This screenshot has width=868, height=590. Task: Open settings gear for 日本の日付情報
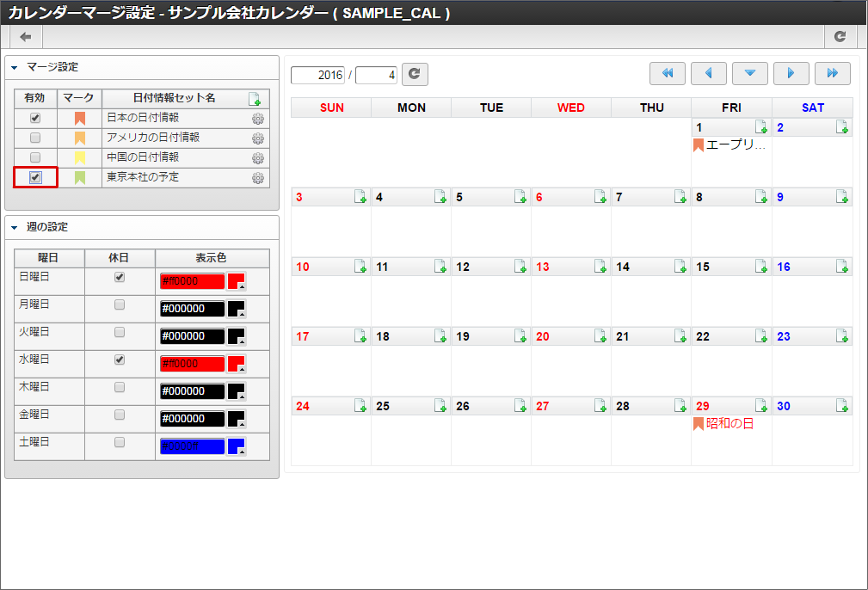(257, 119)
